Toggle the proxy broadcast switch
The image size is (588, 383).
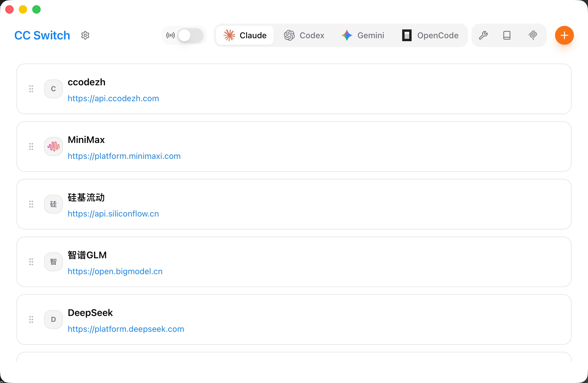coord(190,35)
